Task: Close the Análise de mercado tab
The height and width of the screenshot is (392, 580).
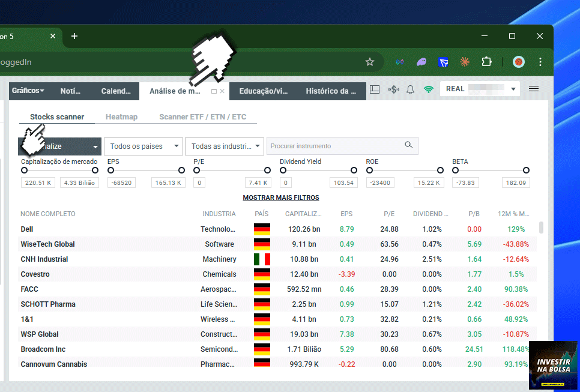Action: [x=222, y=91]
